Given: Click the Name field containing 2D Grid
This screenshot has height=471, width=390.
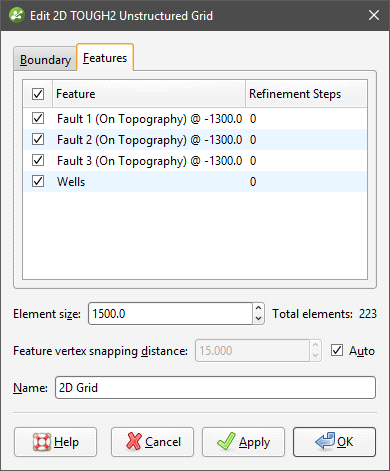Looking at the screenshot, I should 215,388.
